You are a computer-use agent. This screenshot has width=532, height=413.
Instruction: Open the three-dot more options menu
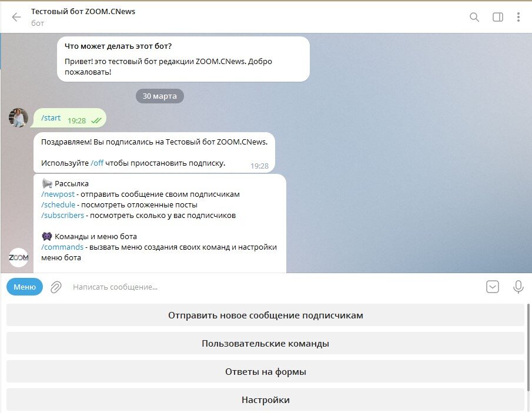click(518, 17)
